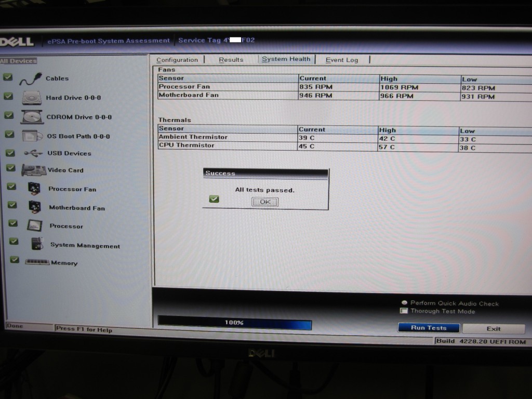Click the Motherboard Fan sensor table row
This screenshot has height=399, width=532.
tap(345, 96)
